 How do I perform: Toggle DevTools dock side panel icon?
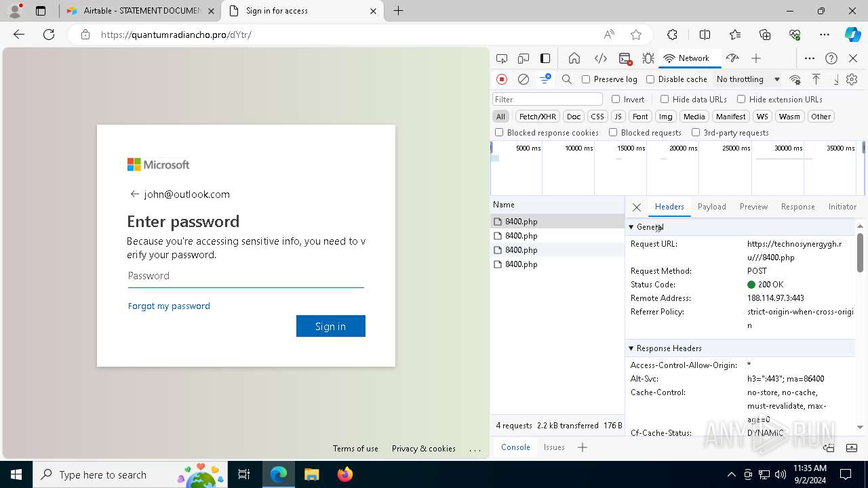click(545, 58)
